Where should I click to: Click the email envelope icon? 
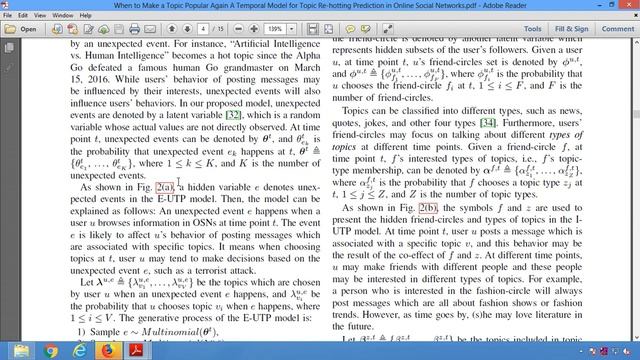coord(150,29)
